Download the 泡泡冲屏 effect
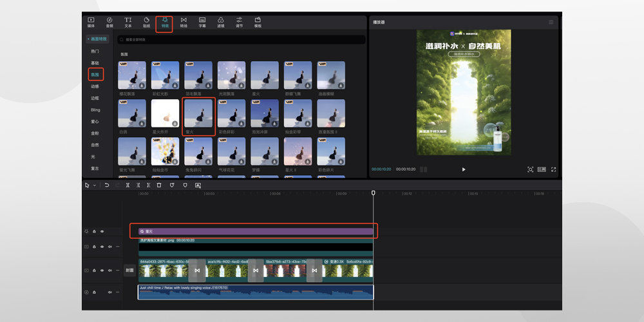 point(274,123)
